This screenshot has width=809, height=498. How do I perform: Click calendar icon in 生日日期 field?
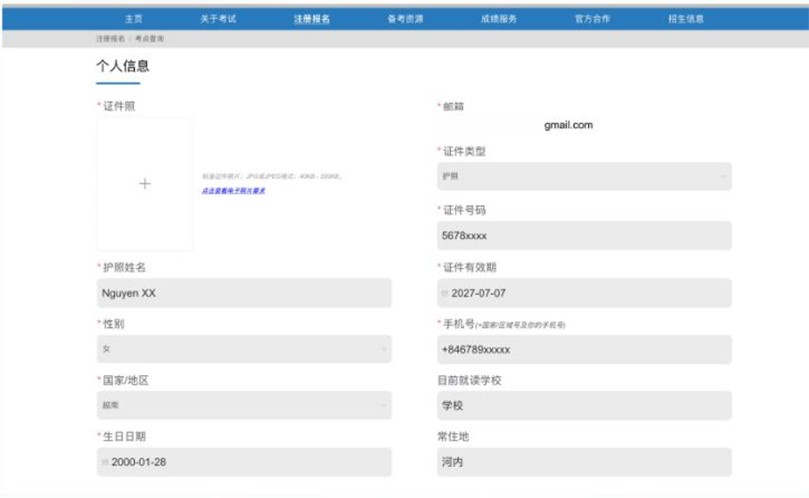tap(105, 463)
